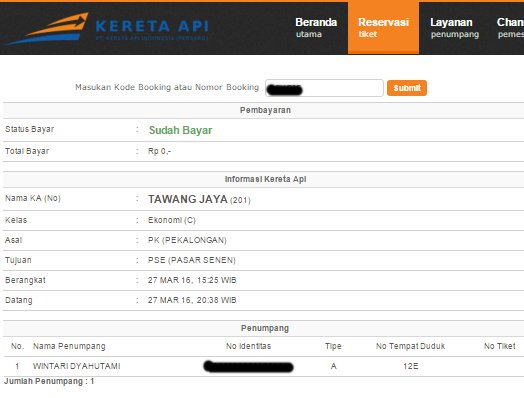Image resolution: width=524 pixels, height=398 pixels.
Task: Click the Nama Penumpang column header
Action: point(69,346)
